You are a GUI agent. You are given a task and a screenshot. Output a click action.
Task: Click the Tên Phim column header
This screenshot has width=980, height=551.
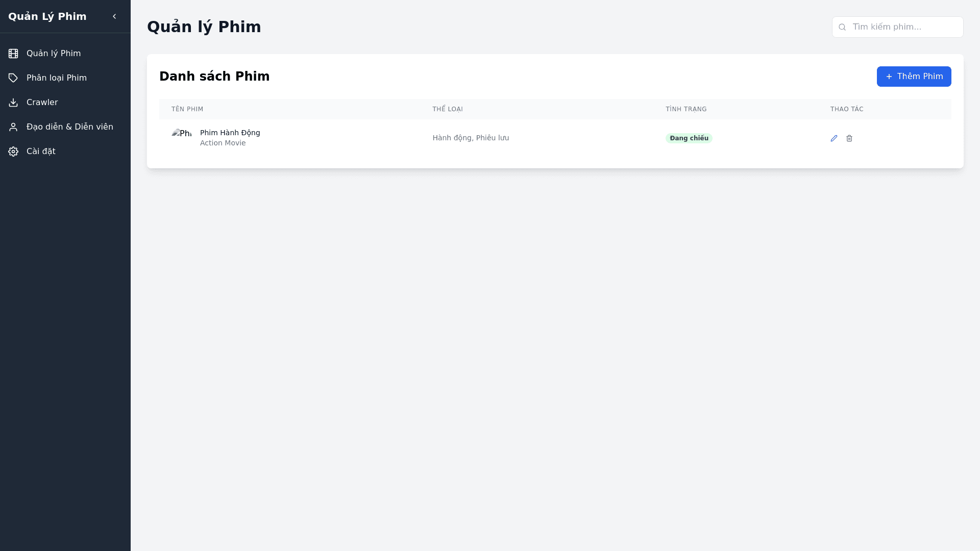[x=187, y=109]
